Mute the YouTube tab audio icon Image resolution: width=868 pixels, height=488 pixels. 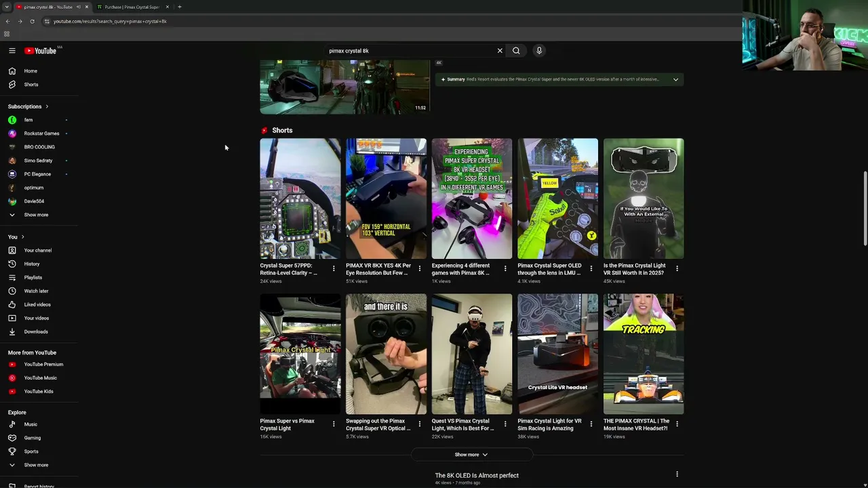tap(79, 7)
